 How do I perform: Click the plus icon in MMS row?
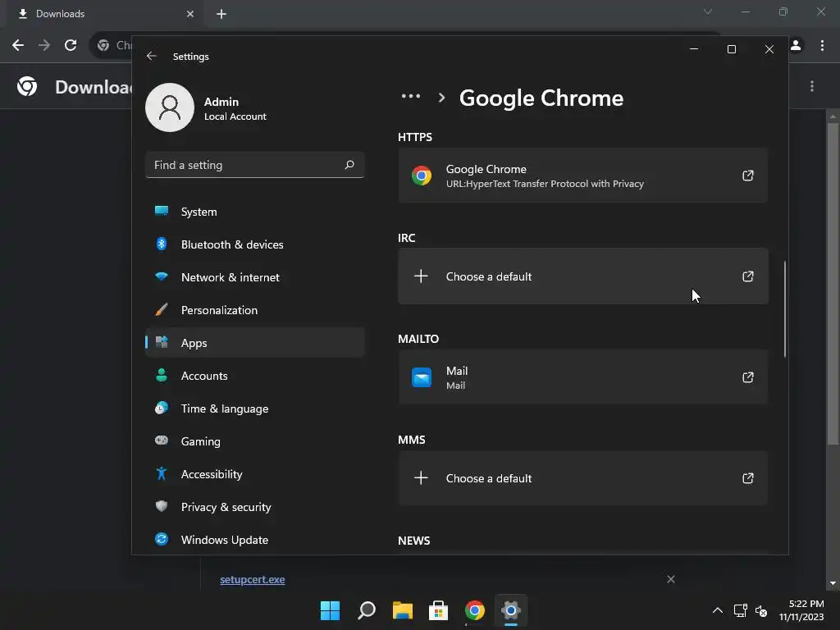click(421, 478)
